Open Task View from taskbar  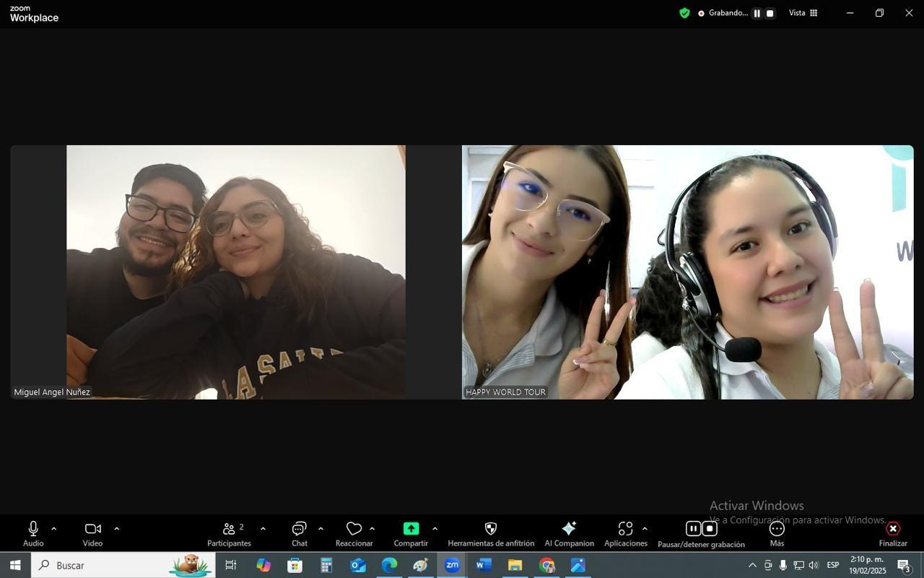[x=231, y=565]
